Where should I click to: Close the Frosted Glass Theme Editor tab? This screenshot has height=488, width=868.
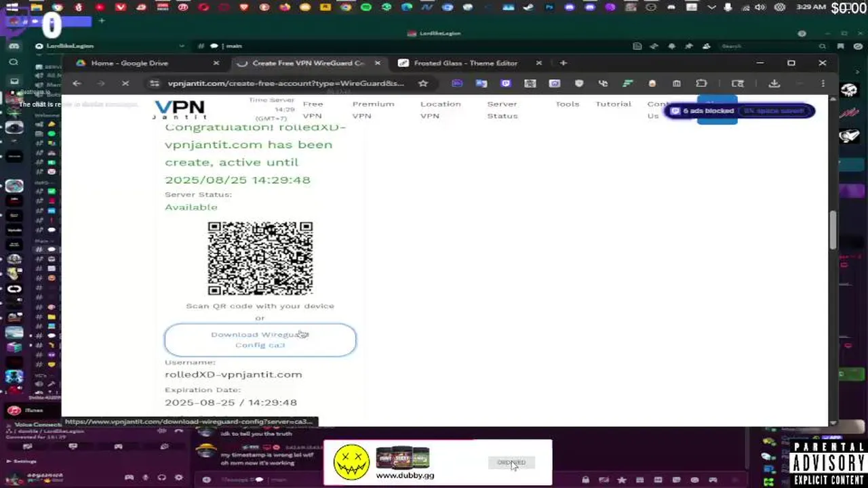coord(539,63)
